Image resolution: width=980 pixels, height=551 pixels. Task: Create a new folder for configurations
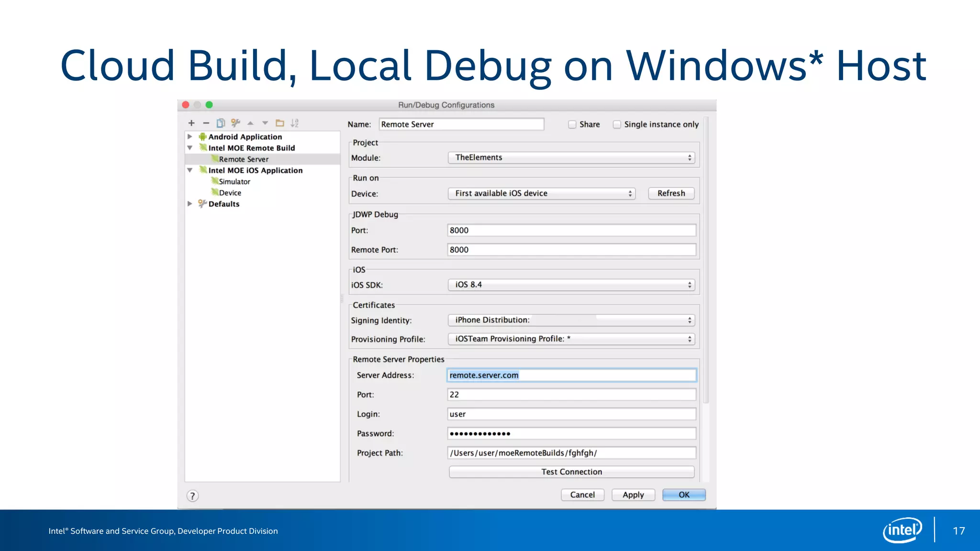280,123
